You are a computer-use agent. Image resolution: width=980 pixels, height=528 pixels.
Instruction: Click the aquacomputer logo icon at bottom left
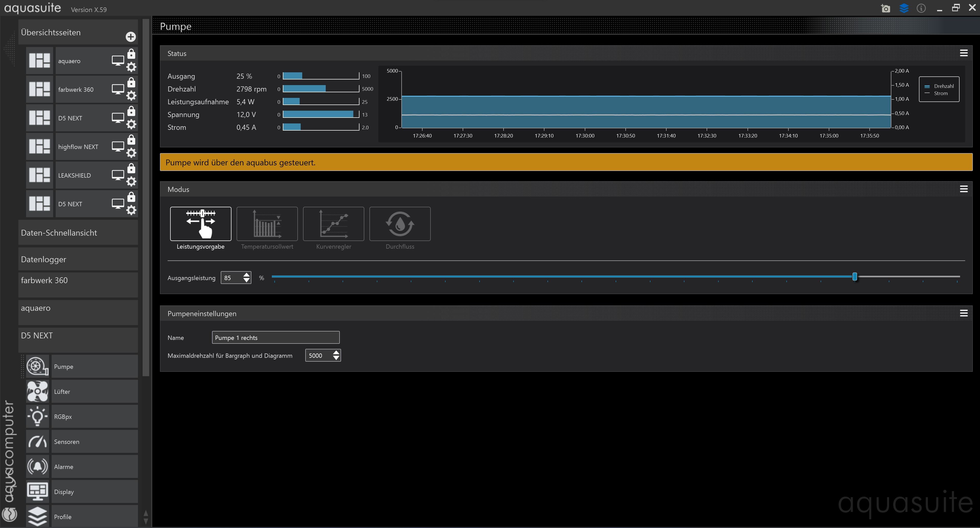pyautogui.click(x=9, y=514)
